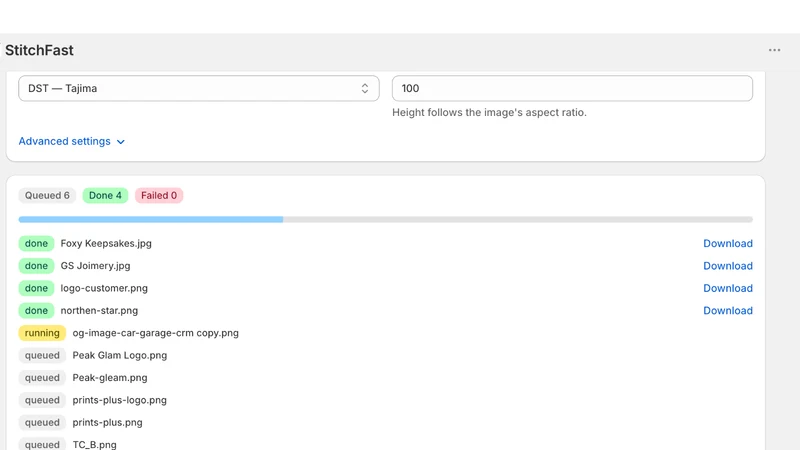
Task: Click the 'Height follows the image's aspect ratio' hint
Action: [x=489, y=112]
